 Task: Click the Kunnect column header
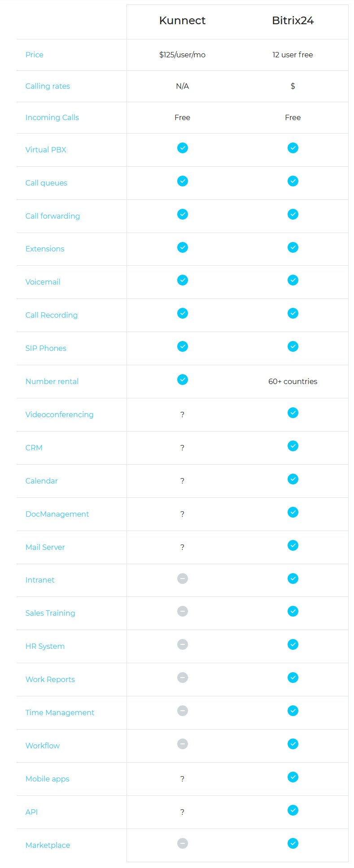click(x=182, y=21)
